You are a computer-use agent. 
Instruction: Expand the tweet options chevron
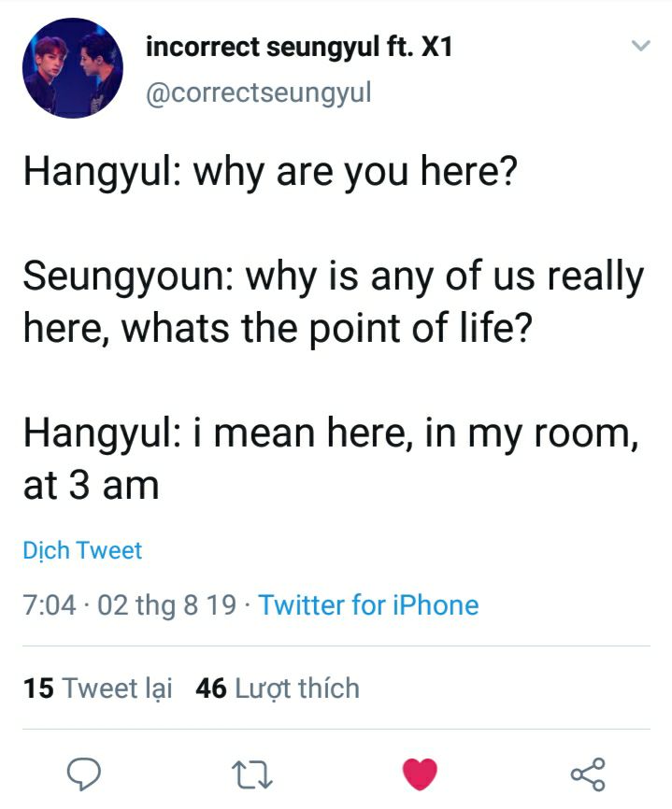pyautogui.click(x=640, y=46)
